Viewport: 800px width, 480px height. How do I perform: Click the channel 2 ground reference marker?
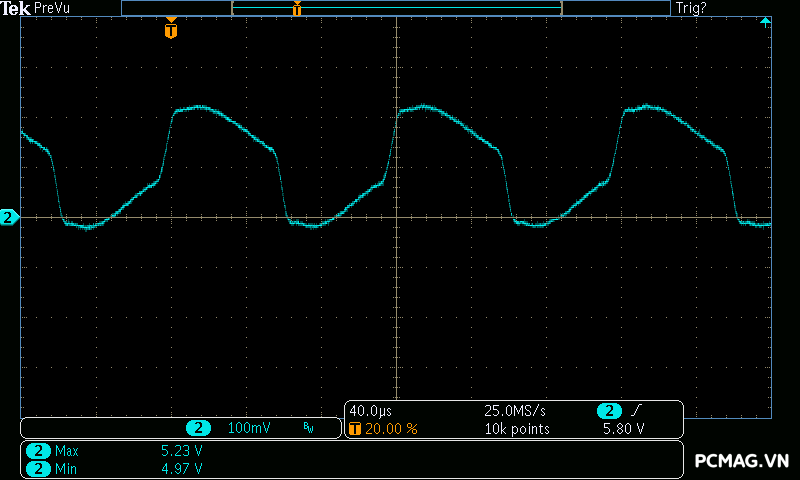(x=9, y=217)
